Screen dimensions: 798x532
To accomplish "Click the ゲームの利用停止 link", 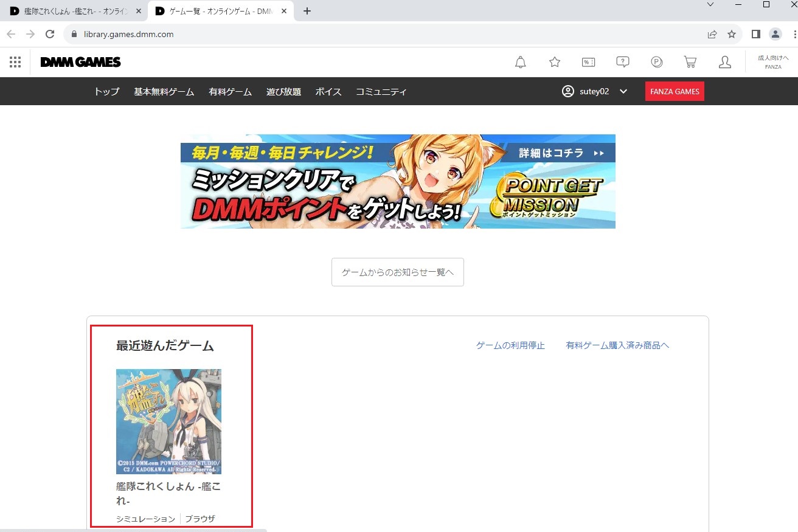I will pos(510,345).
